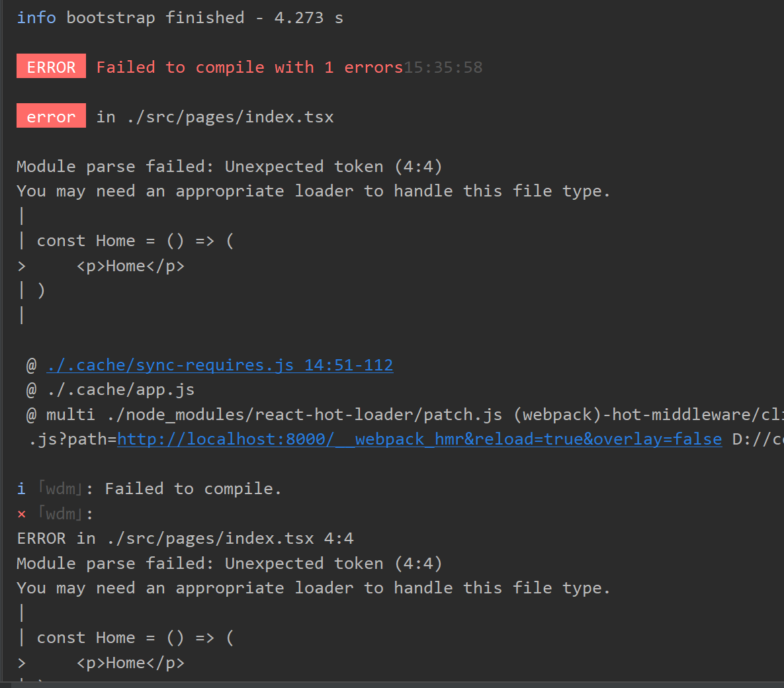The height and width of the screenshot is (688, 784).
Task: Click the uppercase ERROR red badge
Action: [51, 66]
